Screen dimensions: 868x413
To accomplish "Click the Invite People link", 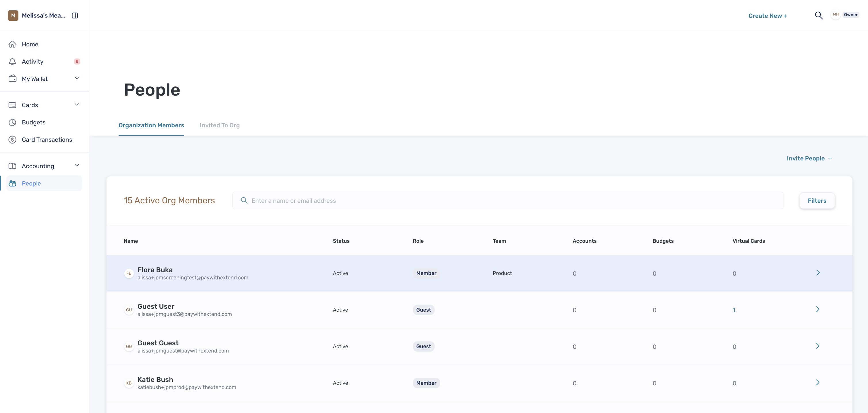I will (809, 158).
